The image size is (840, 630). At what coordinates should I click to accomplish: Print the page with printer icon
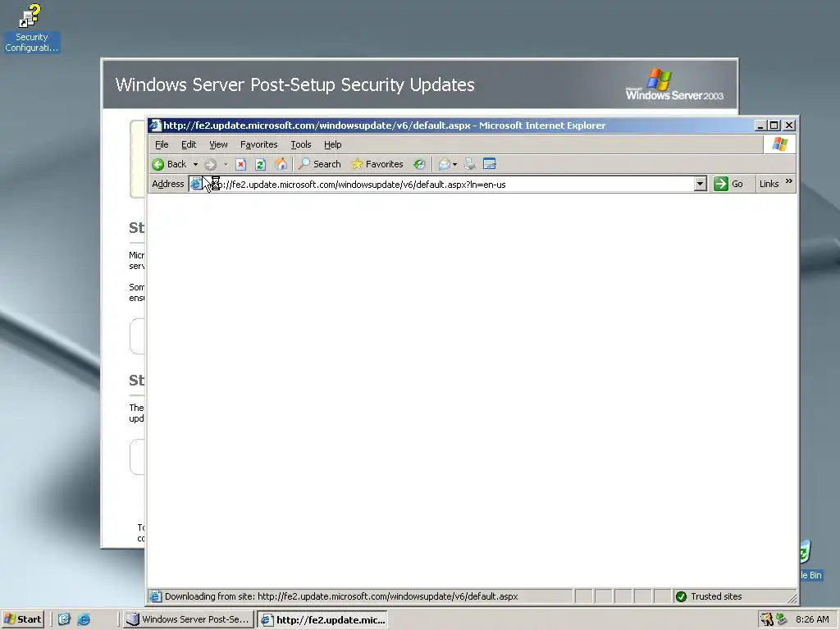(x=470, y=164)
